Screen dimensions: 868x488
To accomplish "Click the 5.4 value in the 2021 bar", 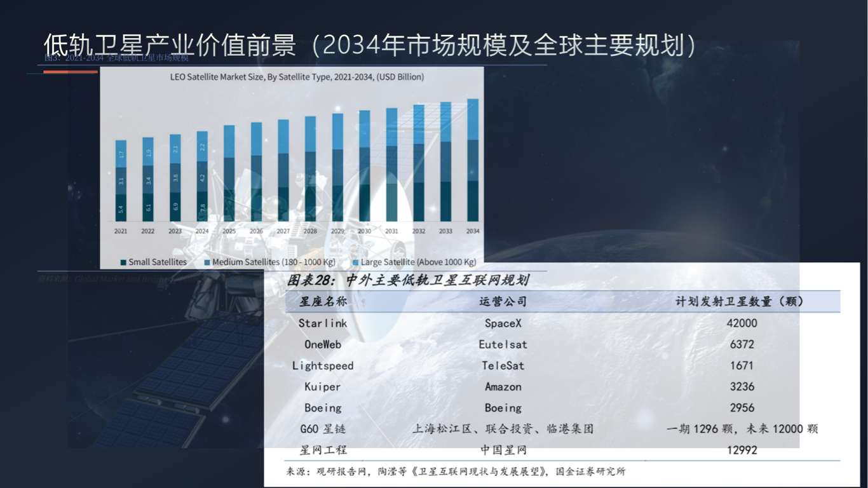I will pos(121,208).
